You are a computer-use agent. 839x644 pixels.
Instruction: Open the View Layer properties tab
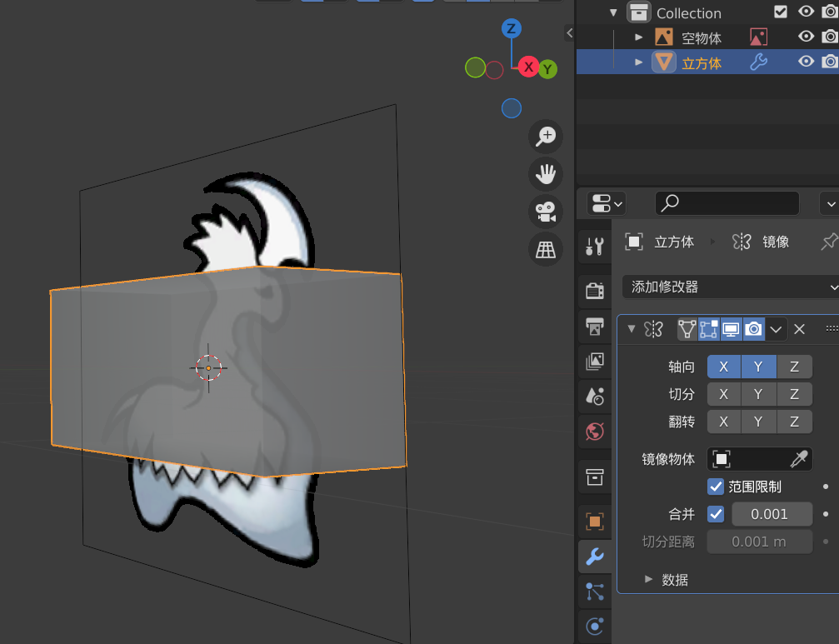coord(595,361)
